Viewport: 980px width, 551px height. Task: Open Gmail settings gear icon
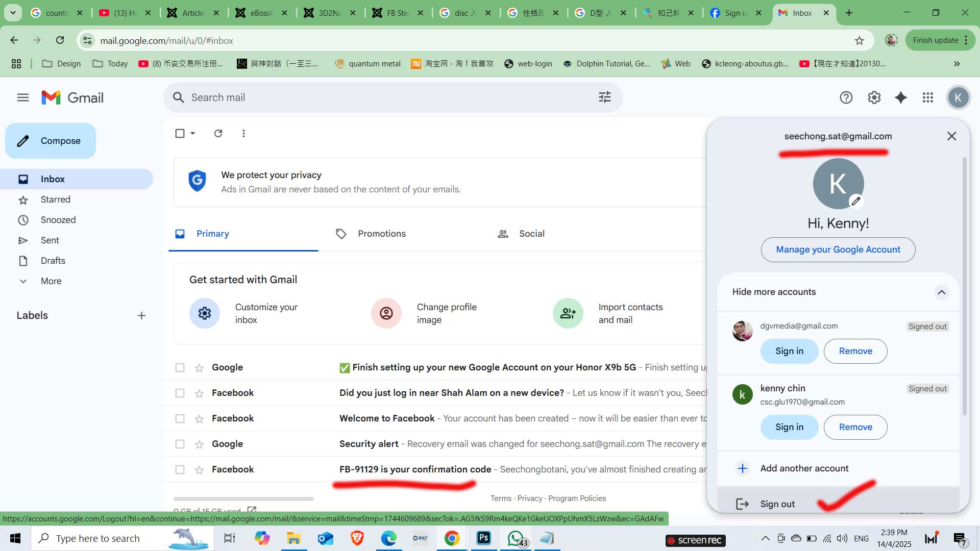click(874, 97)
